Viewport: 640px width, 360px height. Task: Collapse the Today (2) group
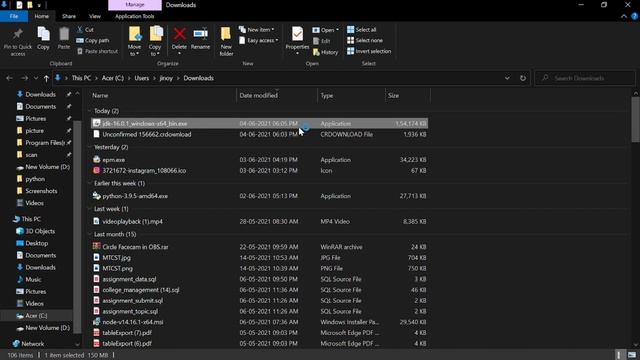click(90, 111)
